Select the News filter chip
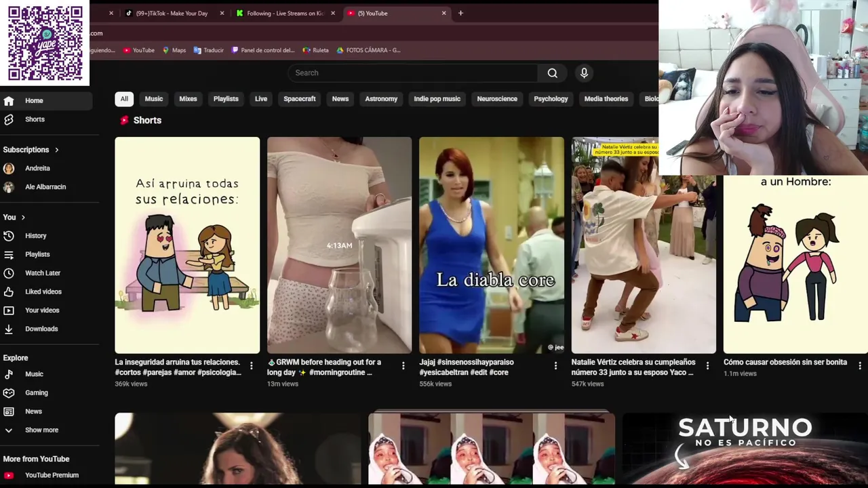This screenshot has width=868, height=488. [340, 99]
